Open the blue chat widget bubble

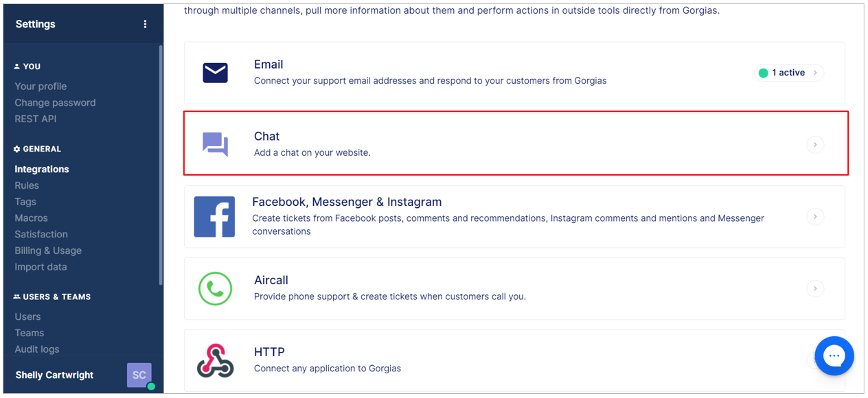[x=834, y=355]
